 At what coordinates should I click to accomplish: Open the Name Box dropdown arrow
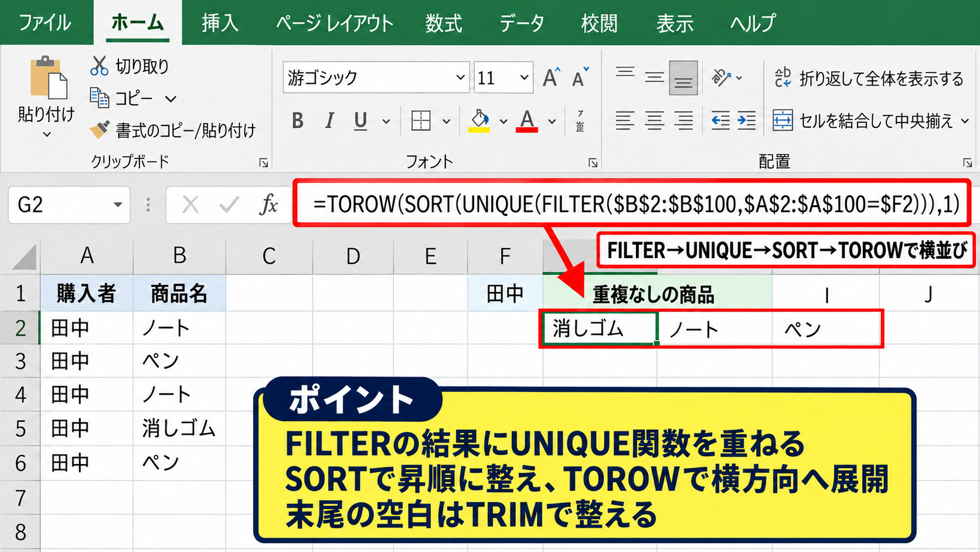[x=118, y=205]
